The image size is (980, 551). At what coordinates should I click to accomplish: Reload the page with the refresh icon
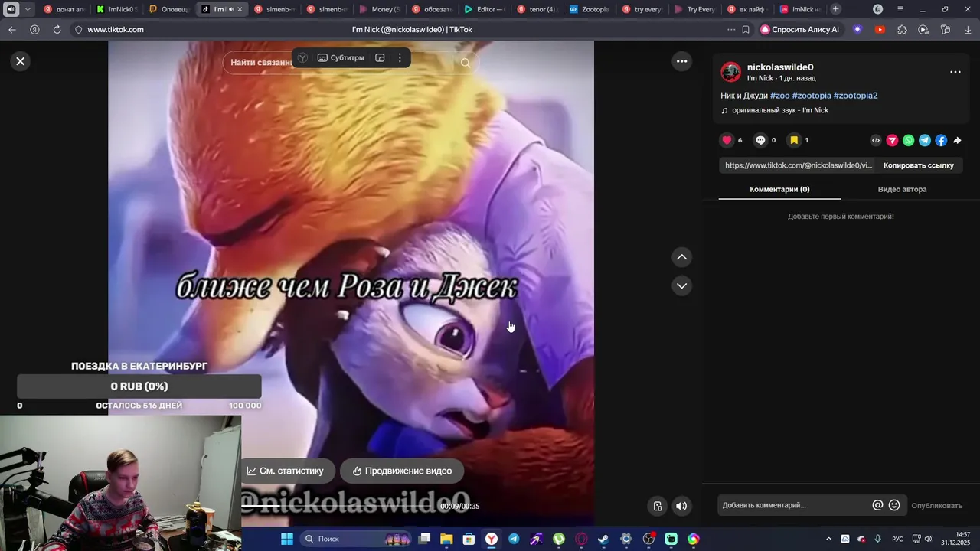(x=57, y=30)
